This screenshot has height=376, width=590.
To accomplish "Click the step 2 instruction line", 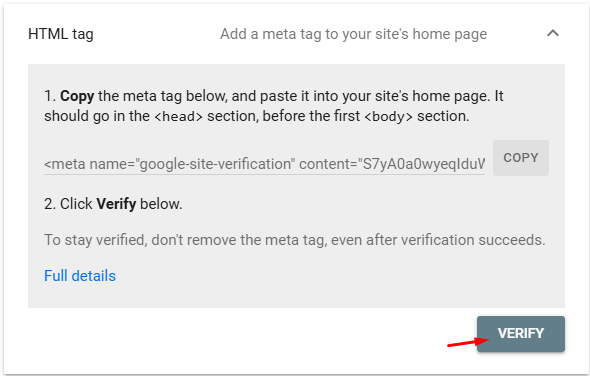I will pos(113,204).
